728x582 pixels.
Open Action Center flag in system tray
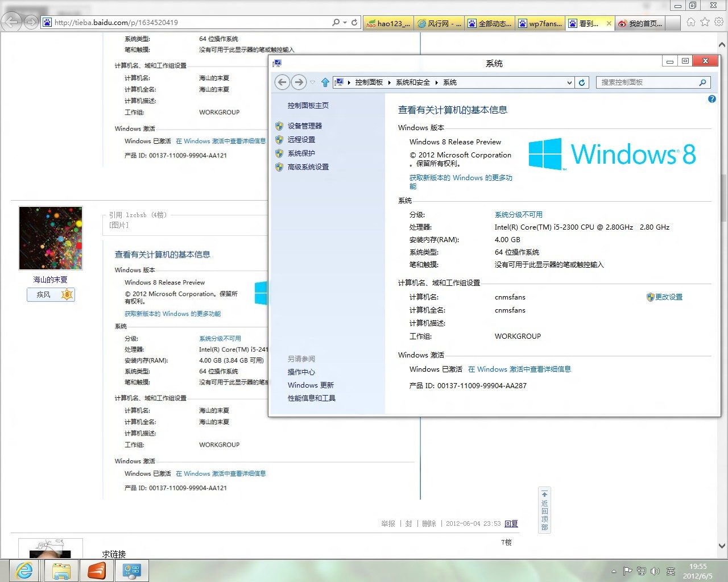click(628, 571)
